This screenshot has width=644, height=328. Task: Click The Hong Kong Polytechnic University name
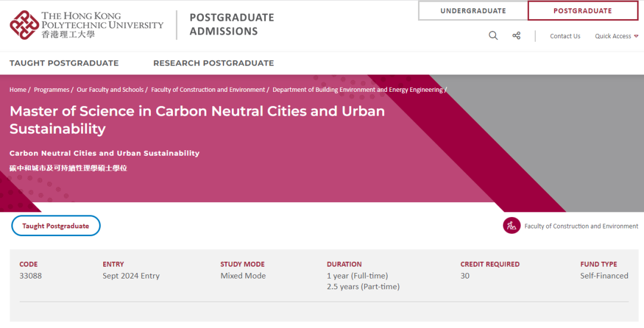tap(103, 25)
